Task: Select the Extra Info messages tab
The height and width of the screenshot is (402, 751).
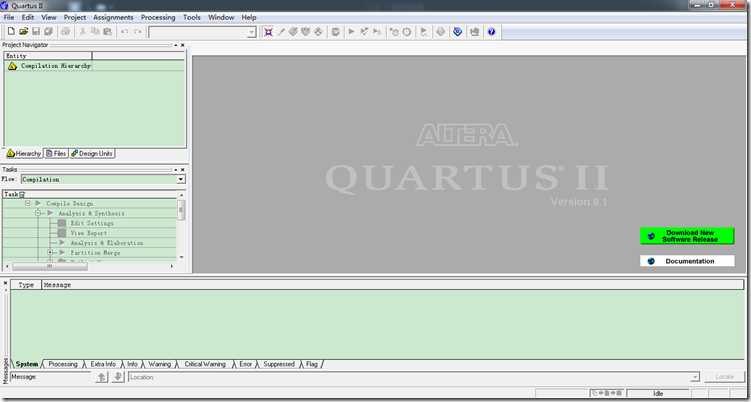Action: 103,364
